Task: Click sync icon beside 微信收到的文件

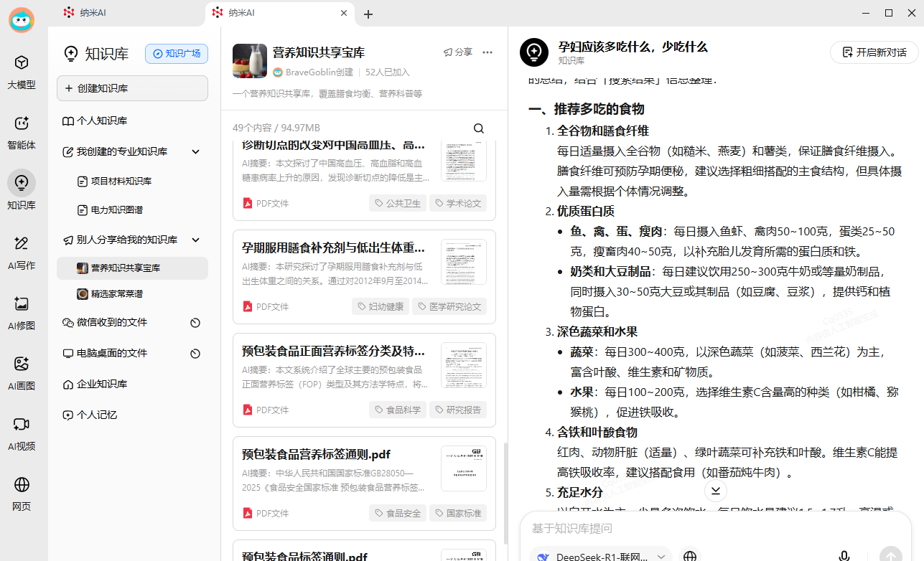Action: pos(195,323)
